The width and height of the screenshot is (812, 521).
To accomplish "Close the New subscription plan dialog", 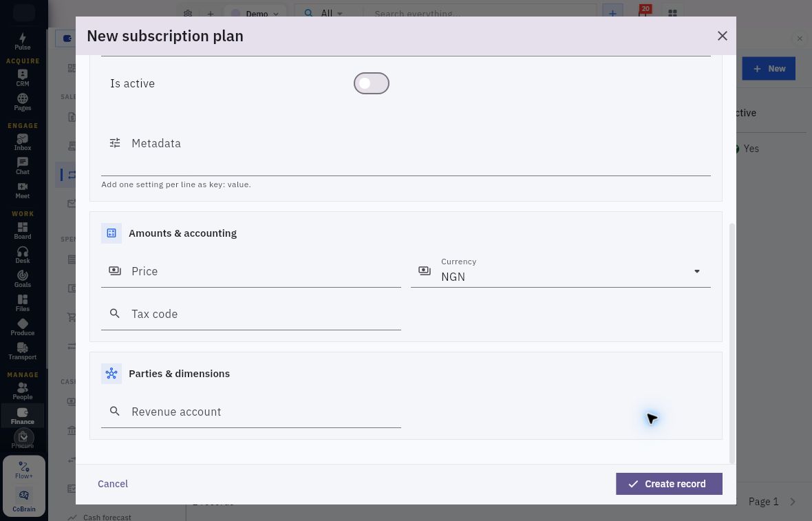I will coord(723,36).
